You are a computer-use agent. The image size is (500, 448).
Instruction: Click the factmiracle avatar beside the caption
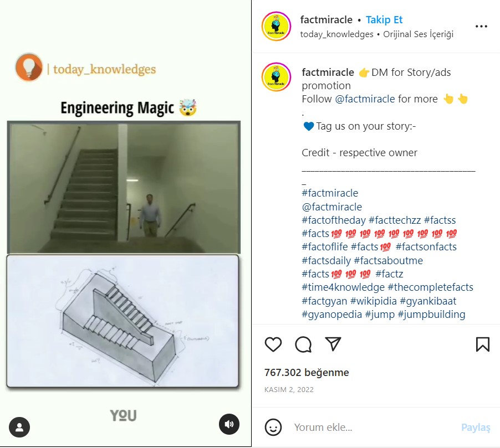click(276, 77)
